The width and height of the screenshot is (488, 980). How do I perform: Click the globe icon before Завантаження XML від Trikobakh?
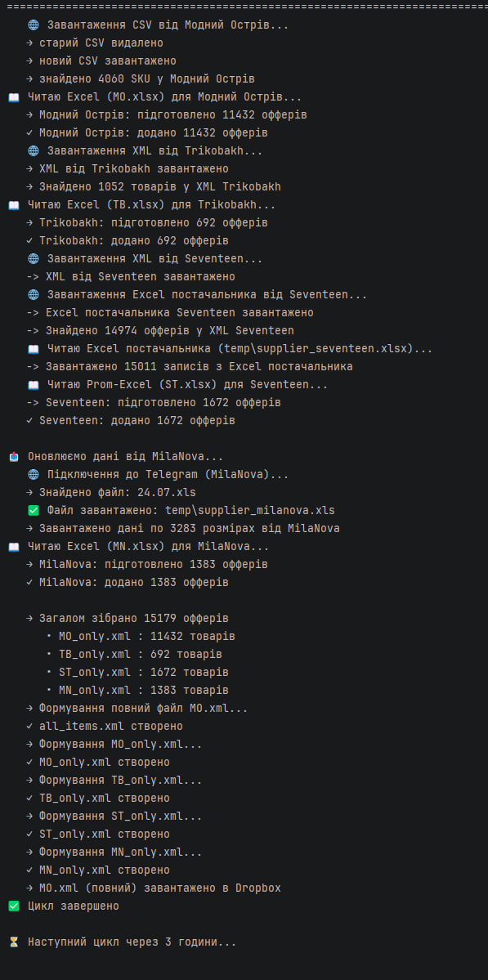click(x=34, y=151)
